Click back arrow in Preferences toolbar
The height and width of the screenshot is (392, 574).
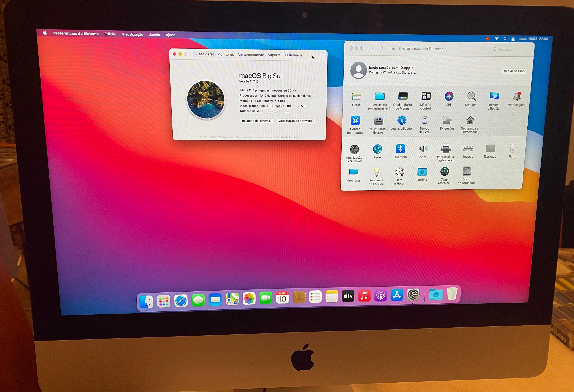pyautogui.click(x=373, y=48)
